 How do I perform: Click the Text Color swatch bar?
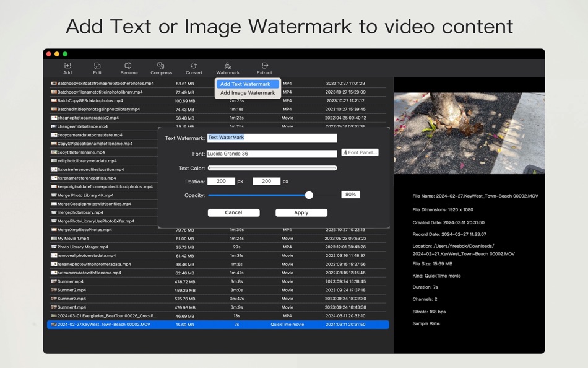pyautogui.click(x=272, y=167)
